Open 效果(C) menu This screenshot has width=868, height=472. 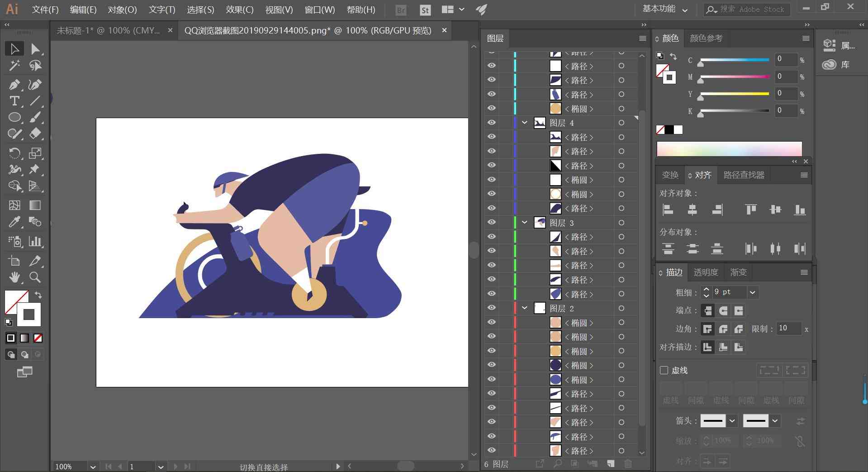[x=240, y=10]
